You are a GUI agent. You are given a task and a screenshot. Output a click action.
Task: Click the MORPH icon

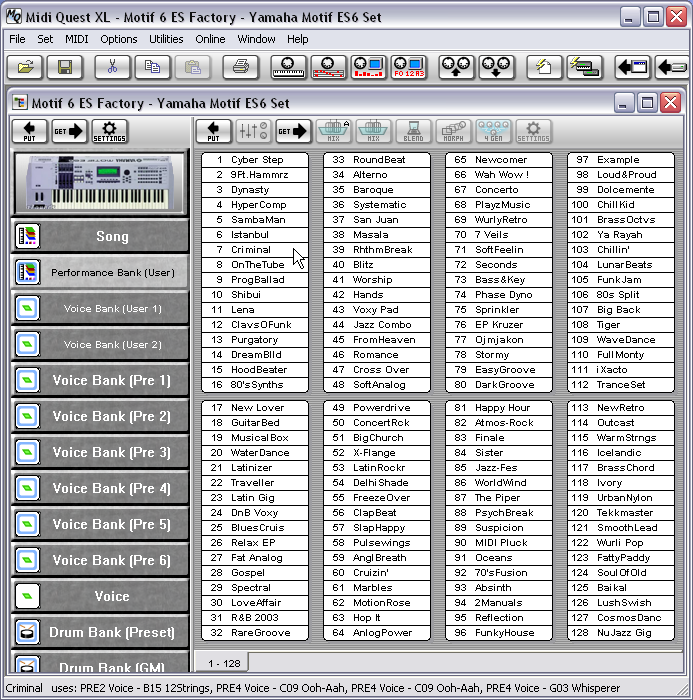453,131
